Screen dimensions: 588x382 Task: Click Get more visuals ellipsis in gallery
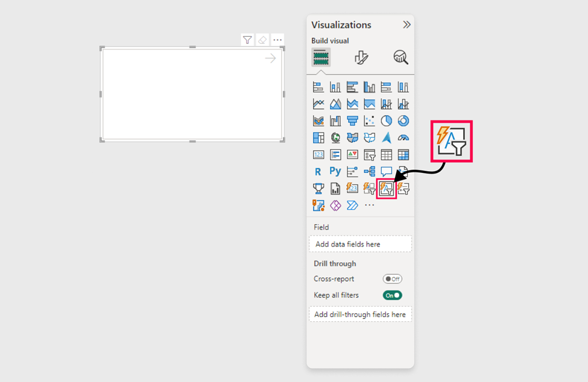[x=370, y=205]
